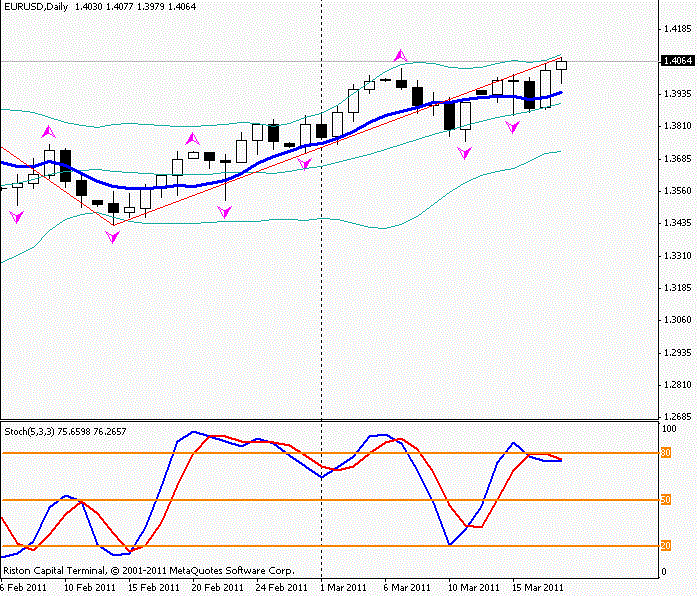Select the up fractal arrow near 20 Feb candles

click(x=192, y=138)
